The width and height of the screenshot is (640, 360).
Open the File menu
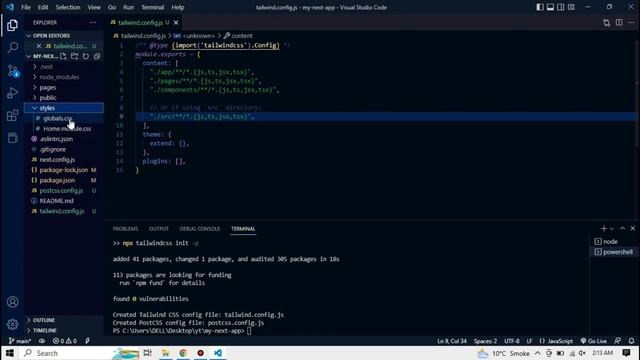tap(26, 7)
